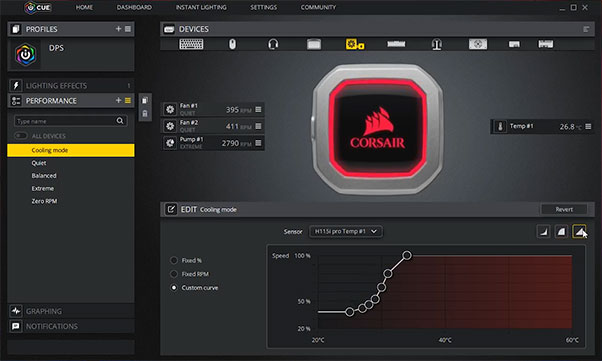Open the Fan #1 options menu icon
The height and width of the screenshot is (361, 602).
point(258,109)
